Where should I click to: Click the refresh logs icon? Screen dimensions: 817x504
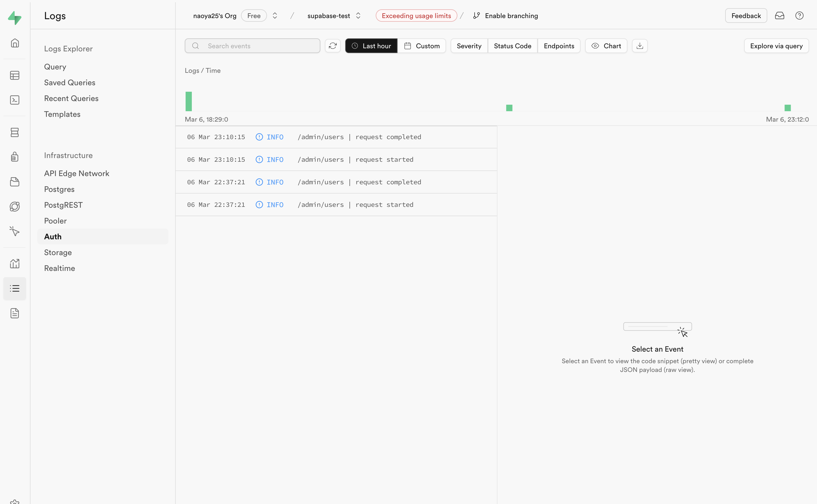333,46
